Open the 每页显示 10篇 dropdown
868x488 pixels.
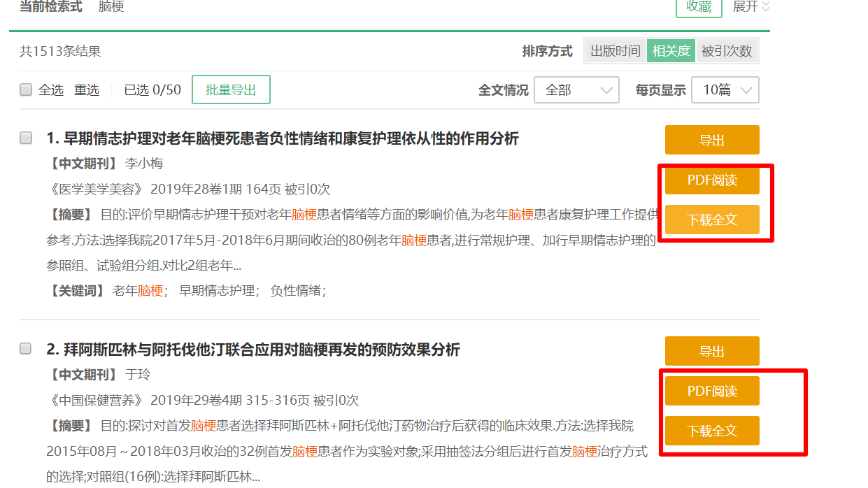pyautogui.click(x=725, y=90)
